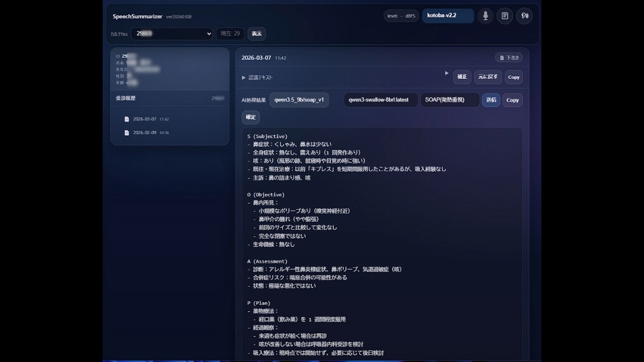
Task: Open the kotoba-v2.2 model selector
Action: click(448, 16)
